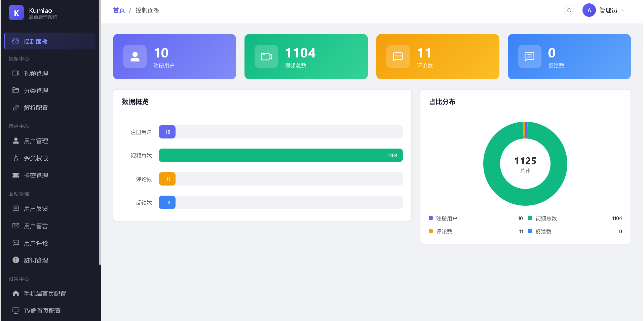Click the video icon on 视频总数 card

266,56
